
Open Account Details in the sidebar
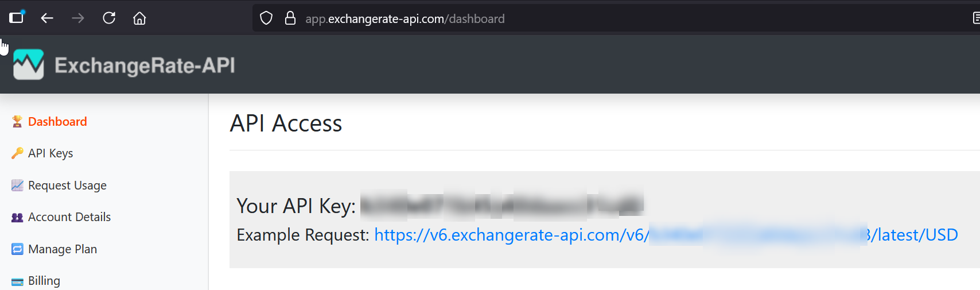click(x=69, y=217)
